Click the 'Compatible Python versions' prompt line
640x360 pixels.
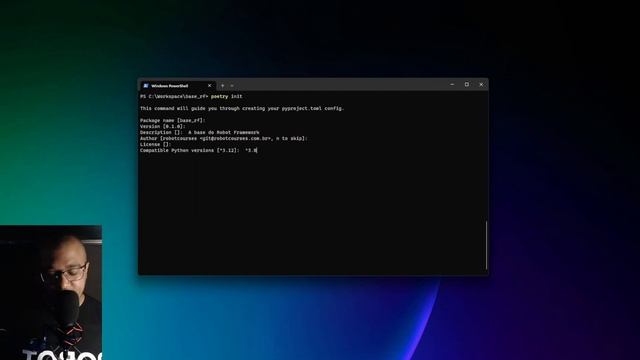(x=199, y=150)
